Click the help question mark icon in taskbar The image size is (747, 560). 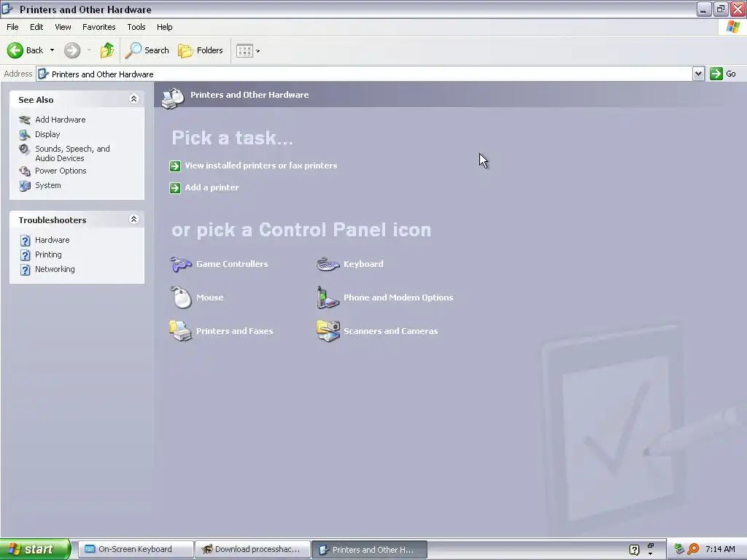(634, 550)
